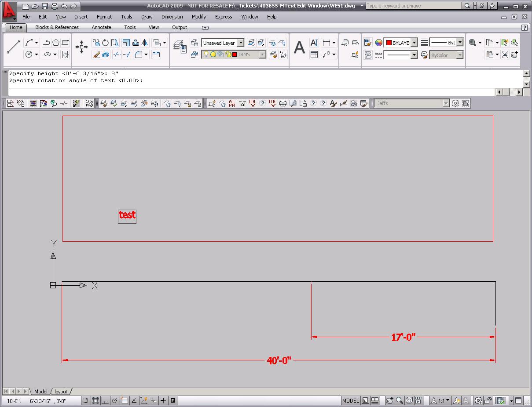Select the Erase tool
Image resolution: width=532 pixels, height=407 pixels.
click(x=96, y=55)
